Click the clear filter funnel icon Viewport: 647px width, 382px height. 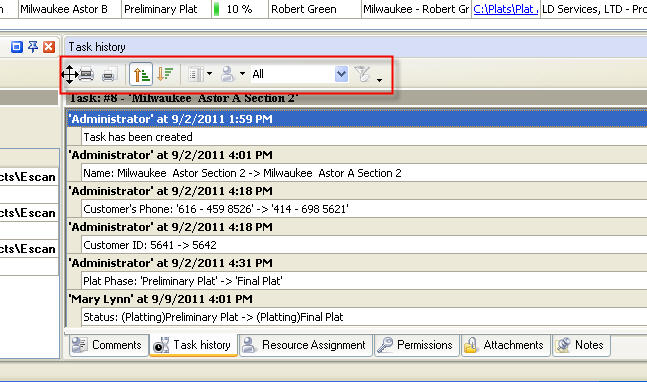pos(363,74)
